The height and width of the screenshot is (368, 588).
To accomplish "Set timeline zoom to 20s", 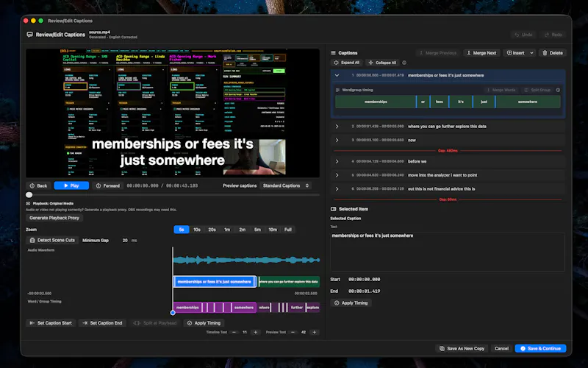I will (212, 230).
